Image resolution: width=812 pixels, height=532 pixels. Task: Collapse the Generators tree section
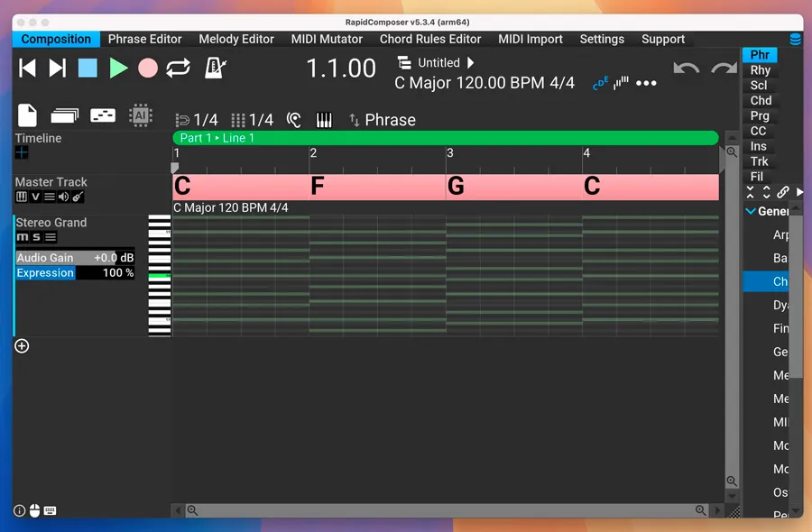click(x=751, y=211)
